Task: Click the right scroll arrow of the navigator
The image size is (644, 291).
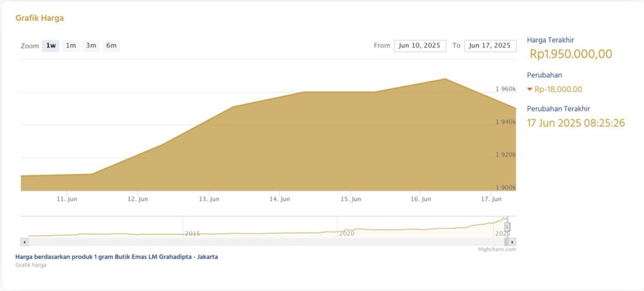Action: coord(513,242)
